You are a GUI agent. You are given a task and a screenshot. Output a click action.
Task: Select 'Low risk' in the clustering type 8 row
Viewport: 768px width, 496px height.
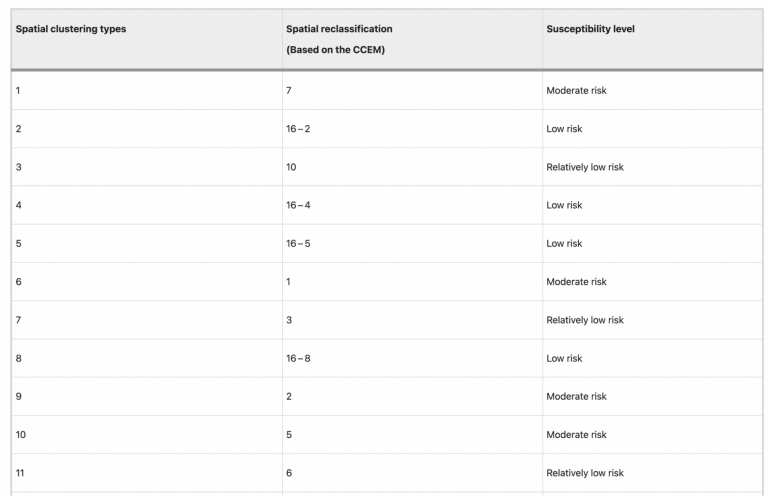pyautogui.click(x=564, y=358)
